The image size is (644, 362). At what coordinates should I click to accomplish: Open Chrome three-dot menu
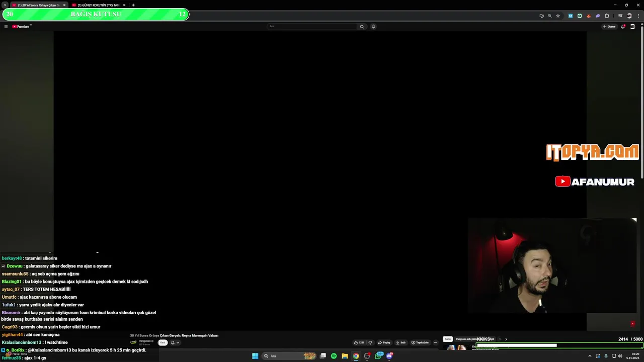(x=638, y=16)
